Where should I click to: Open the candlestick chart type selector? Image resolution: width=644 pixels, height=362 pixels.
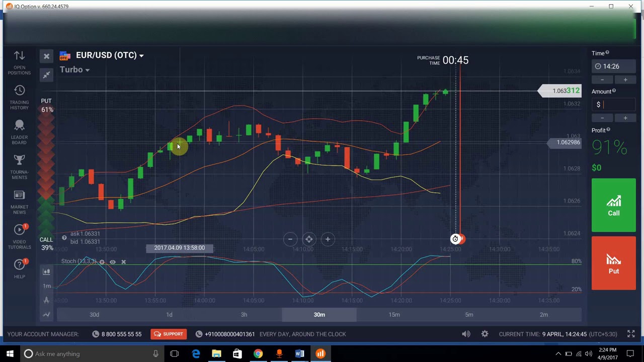point(46,272)
